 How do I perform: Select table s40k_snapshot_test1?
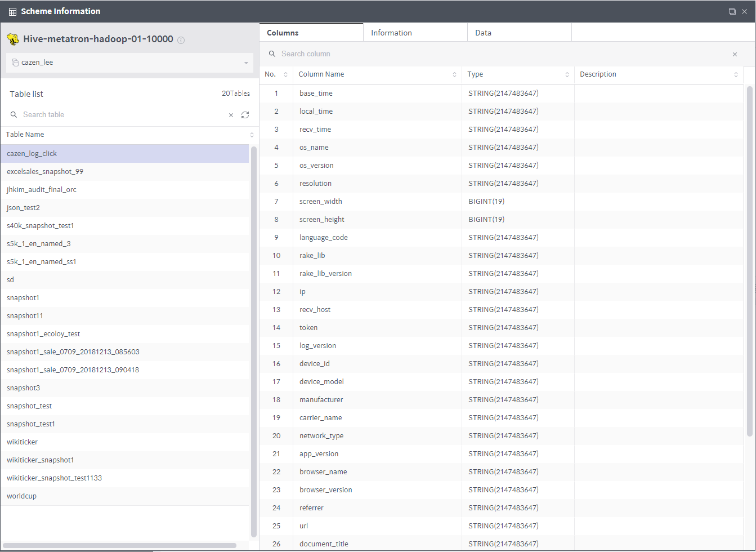pyautogui.click(x=124, y=226)
